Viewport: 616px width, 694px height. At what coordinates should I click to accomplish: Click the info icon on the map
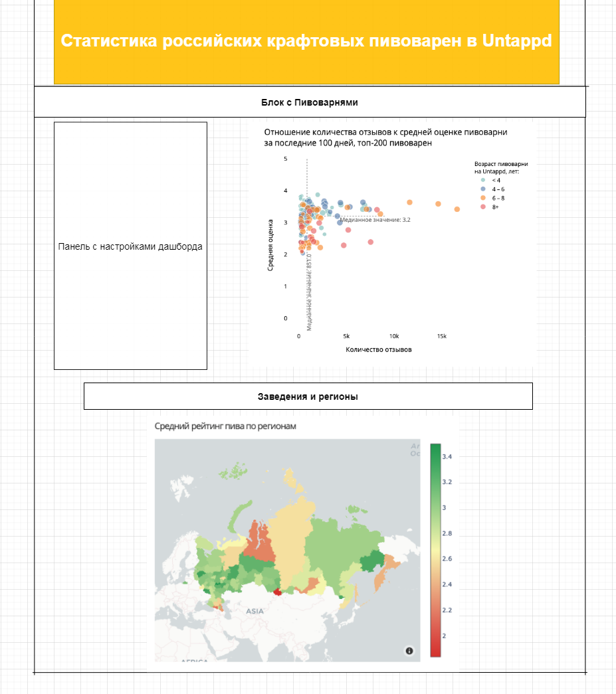[409, 651]
